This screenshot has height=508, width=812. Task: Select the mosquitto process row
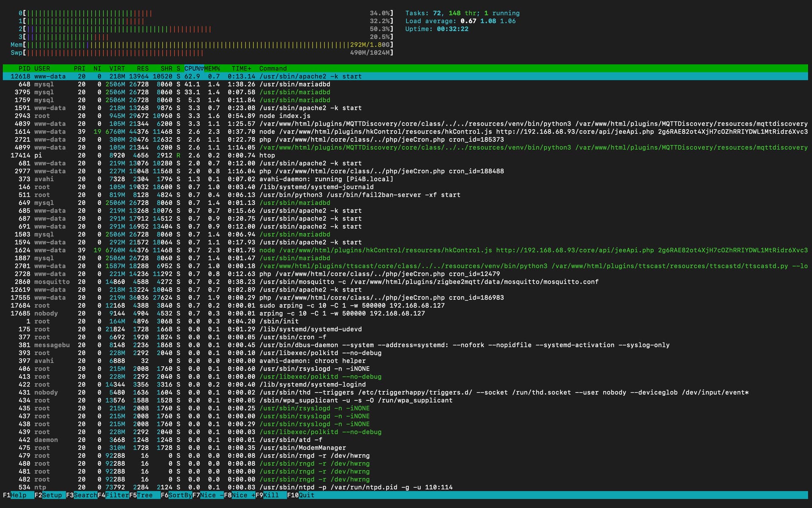coord(296,282)
